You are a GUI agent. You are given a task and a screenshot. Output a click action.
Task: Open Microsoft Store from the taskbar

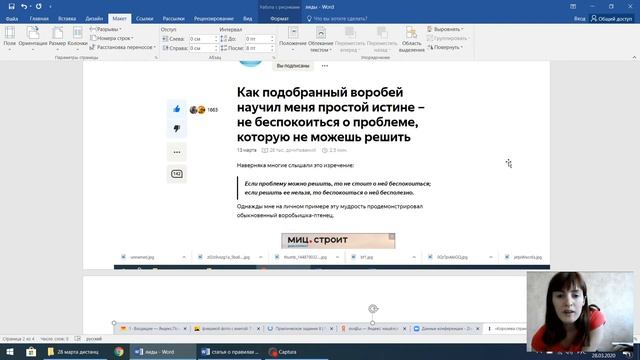pos(31,352)
